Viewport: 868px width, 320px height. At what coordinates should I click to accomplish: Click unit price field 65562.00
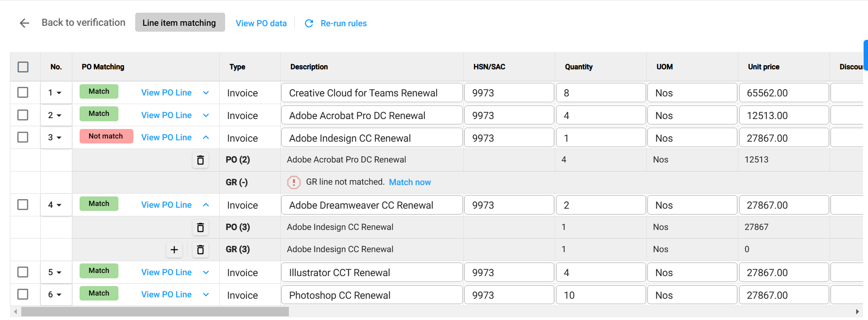point(784,93)
